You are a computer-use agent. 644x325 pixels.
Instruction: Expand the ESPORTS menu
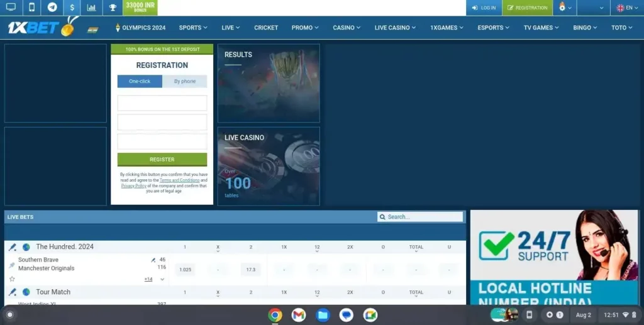coord(493,28)
